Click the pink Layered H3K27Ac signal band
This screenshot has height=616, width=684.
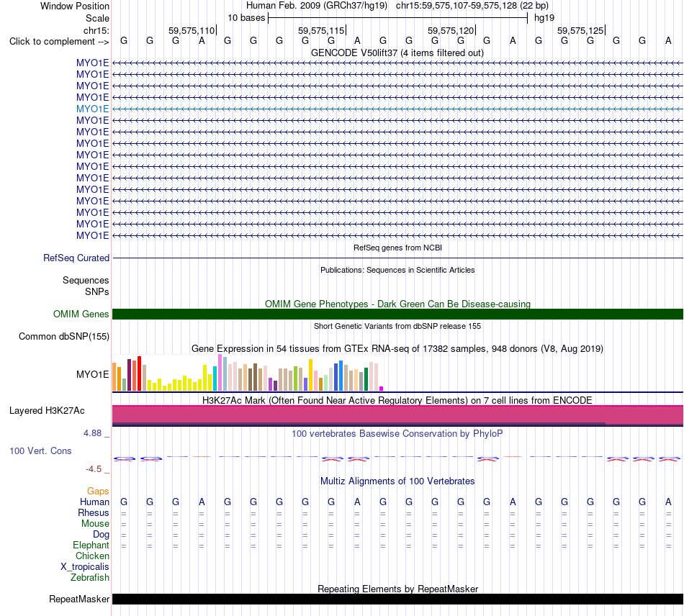coord(397,415)
